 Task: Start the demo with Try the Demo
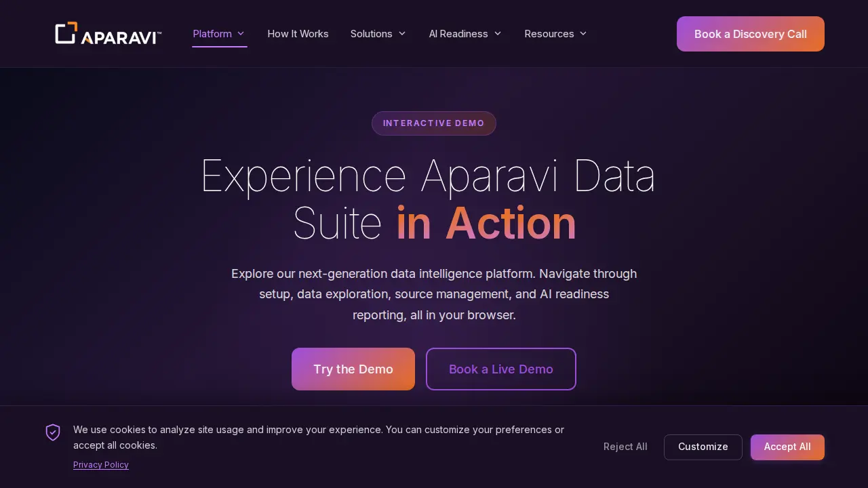353,369
